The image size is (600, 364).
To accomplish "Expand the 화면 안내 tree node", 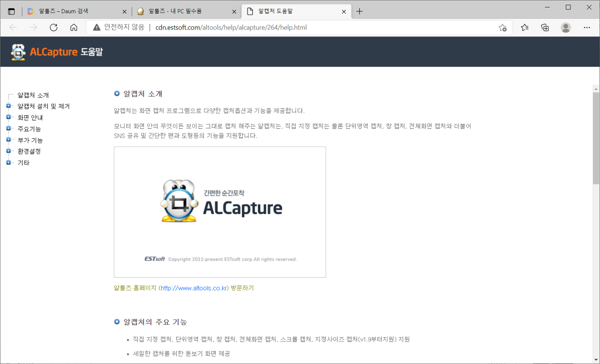I will click(8, 117).
